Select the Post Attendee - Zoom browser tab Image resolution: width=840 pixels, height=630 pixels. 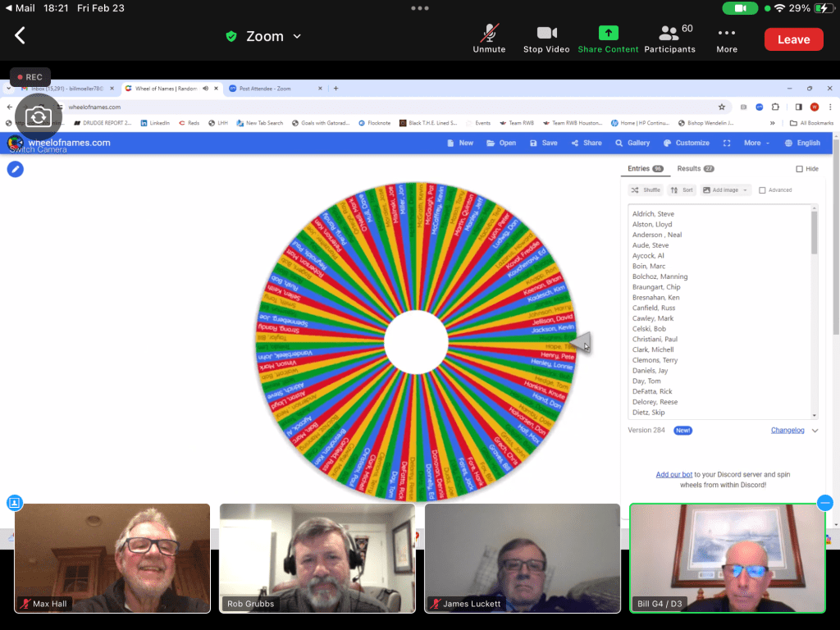click(x=271, y=89)
